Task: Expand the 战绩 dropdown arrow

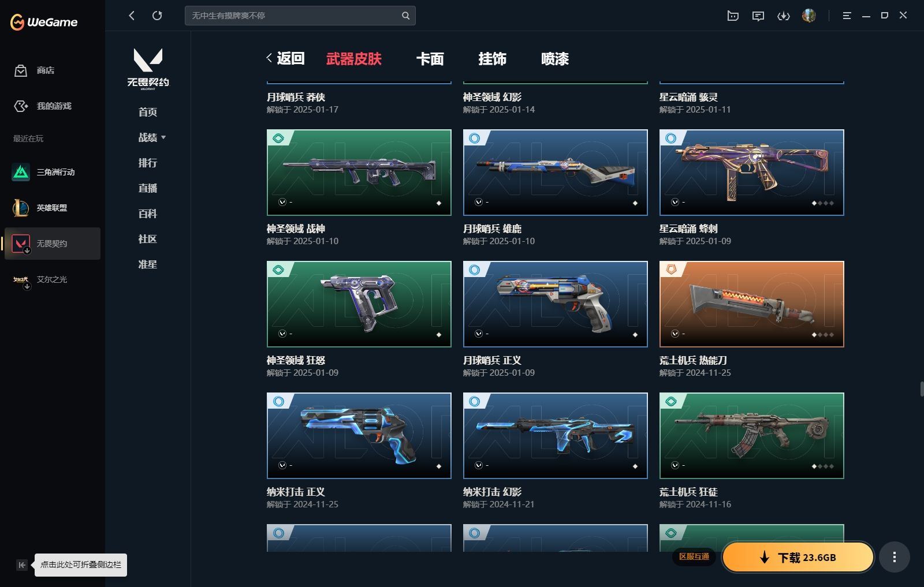Action: tap(163, 137)
